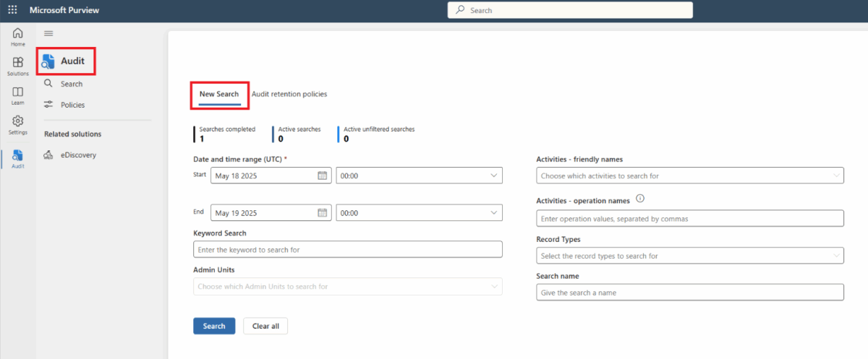This screenshot has height=359, width=868.
Task: Click the Date and time range label
Action: point(240,159)
